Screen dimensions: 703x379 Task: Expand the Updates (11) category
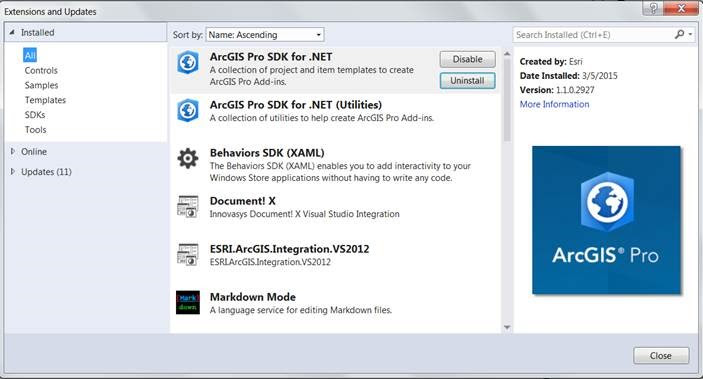tap(13, 171)
